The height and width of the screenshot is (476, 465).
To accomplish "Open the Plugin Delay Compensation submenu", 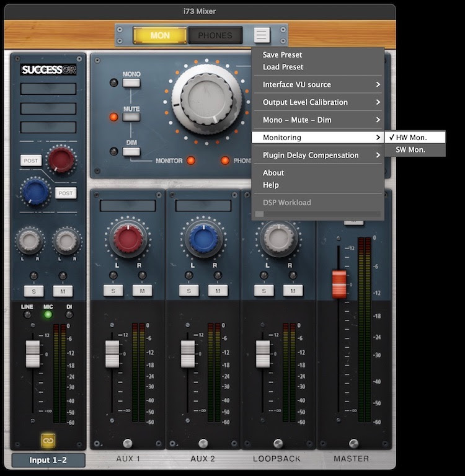I will (317, 155).
